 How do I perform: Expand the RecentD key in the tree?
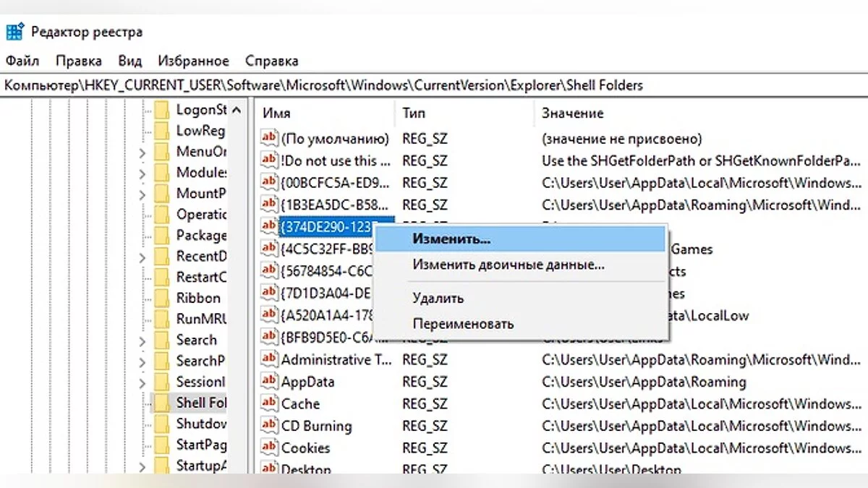coord(142,257)
